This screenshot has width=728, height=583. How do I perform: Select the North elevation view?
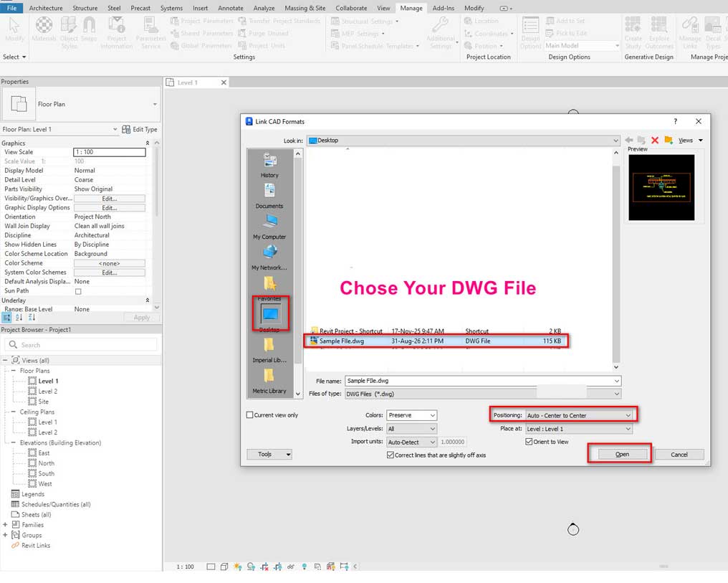click(x=46, y=463)
